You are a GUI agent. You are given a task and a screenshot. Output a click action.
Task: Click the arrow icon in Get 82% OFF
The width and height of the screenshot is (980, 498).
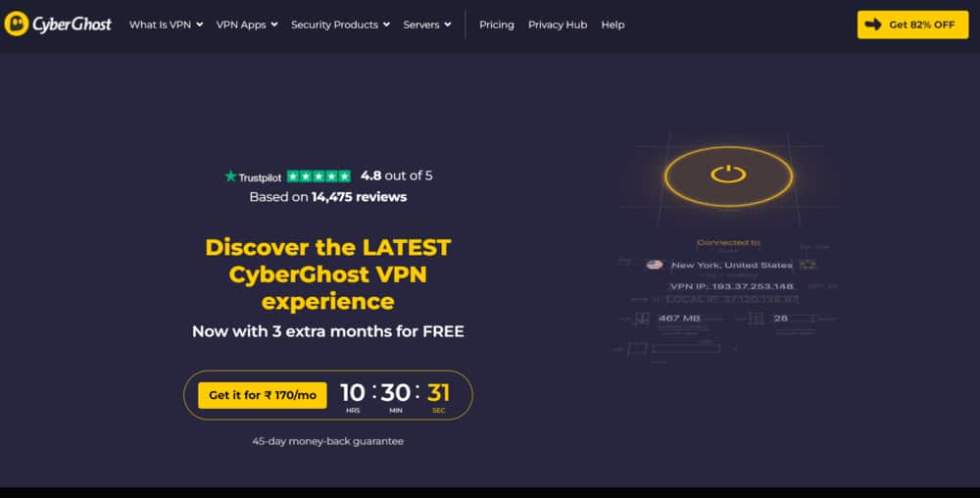tap(873, 25)
